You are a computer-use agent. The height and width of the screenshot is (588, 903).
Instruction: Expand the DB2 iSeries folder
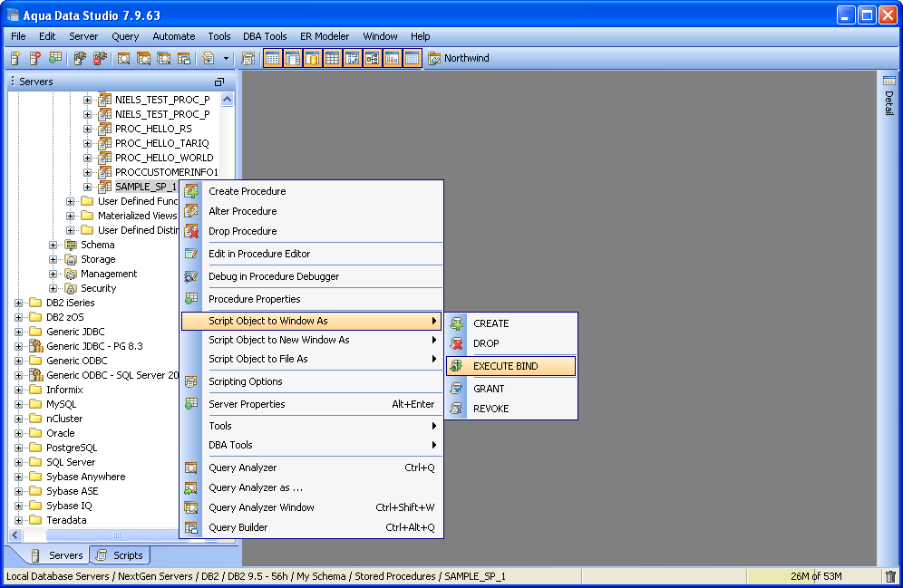[x=18, y=303]
